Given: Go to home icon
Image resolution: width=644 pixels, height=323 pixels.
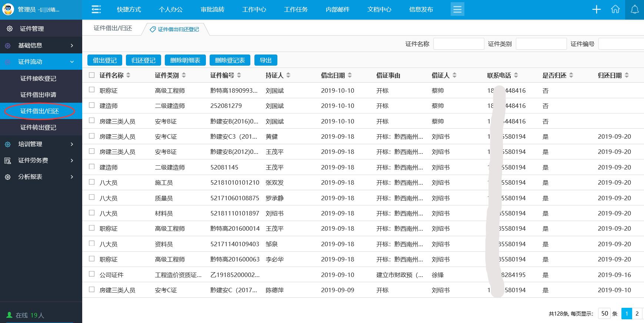Looking at the screenshot, I should coord(615,9).
